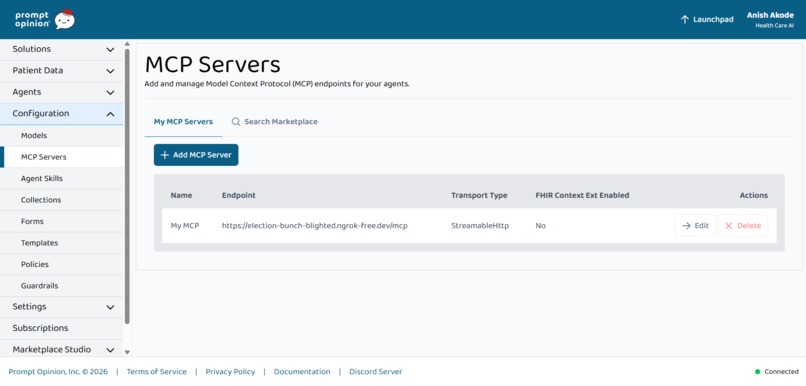Image resolution: width=806 pixels, height=386 pixels.
Task: Click the plus icon on Add MCP Server
Action: click(164, 155)
